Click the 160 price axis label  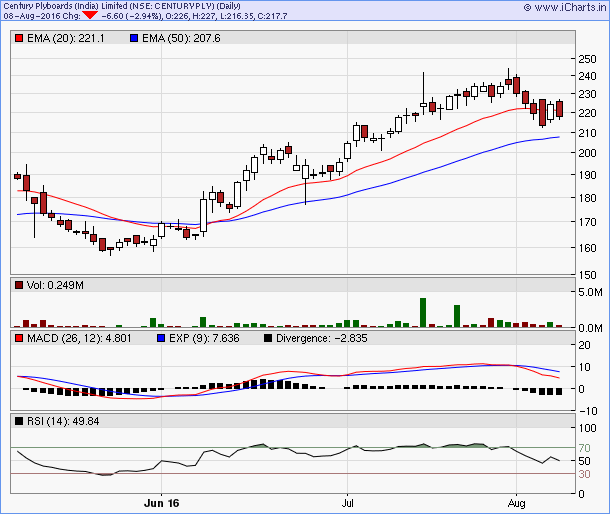point(587,248)
